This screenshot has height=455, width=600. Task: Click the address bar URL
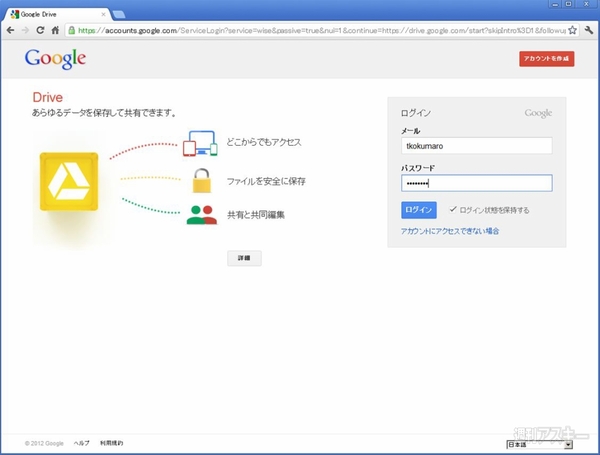(321, 31)
